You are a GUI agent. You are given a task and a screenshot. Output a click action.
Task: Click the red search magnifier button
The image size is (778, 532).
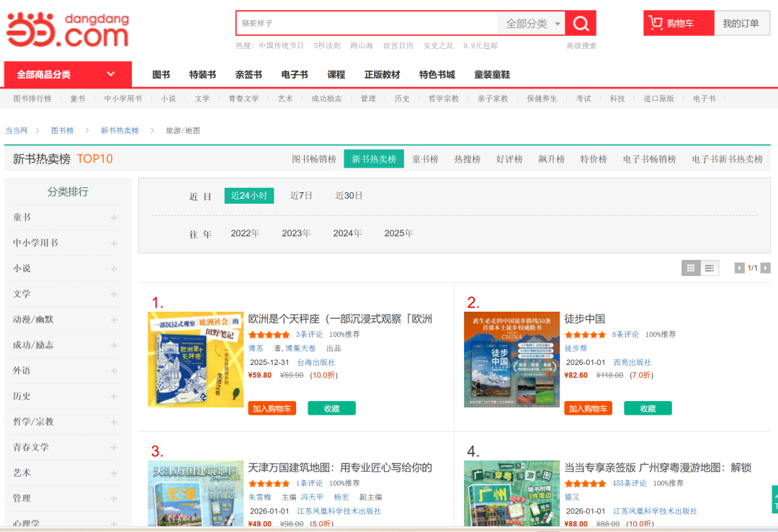click(x=581, y=23)
